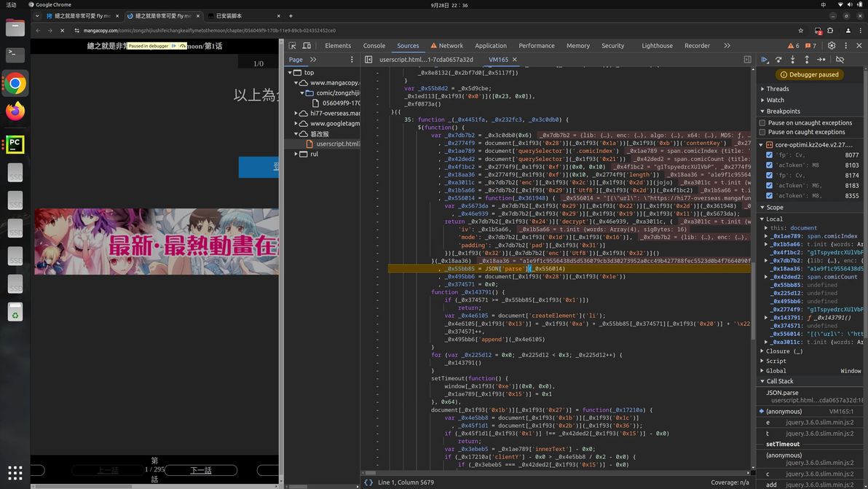Image resolution: width=868 pixels, height=489 pixels.
Task: Open the Chrome extensions puzzle icon
Action: [x=830, y=31]
